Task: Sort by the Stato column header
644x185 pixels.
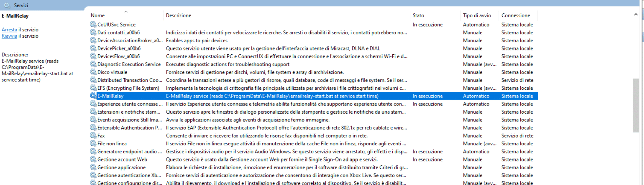Action: (x=418, y=15)
